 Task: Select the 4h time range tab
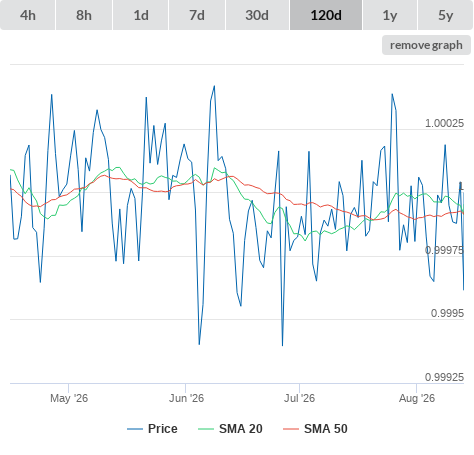[x=28, y=15]
